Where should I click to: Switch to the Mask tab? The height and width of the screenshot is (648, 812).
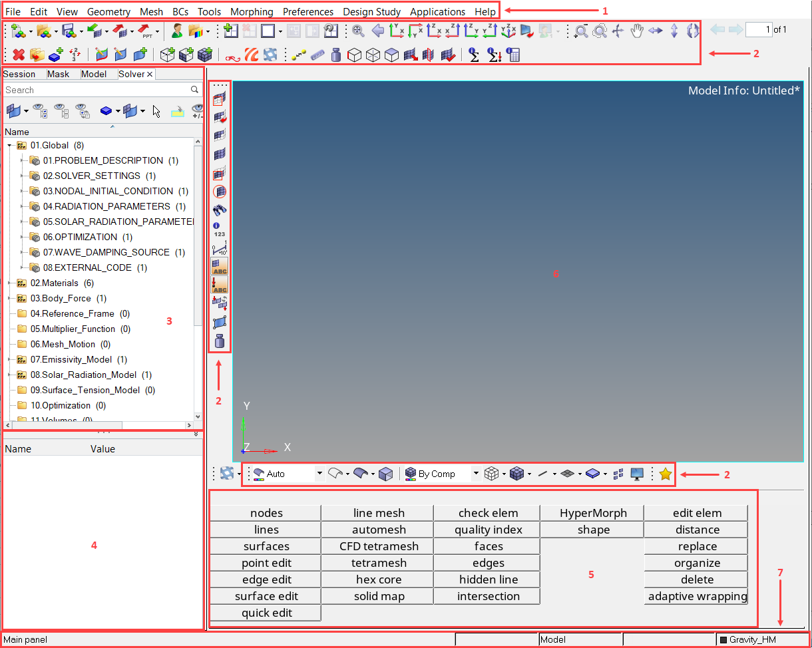click(x=58, y=74)
